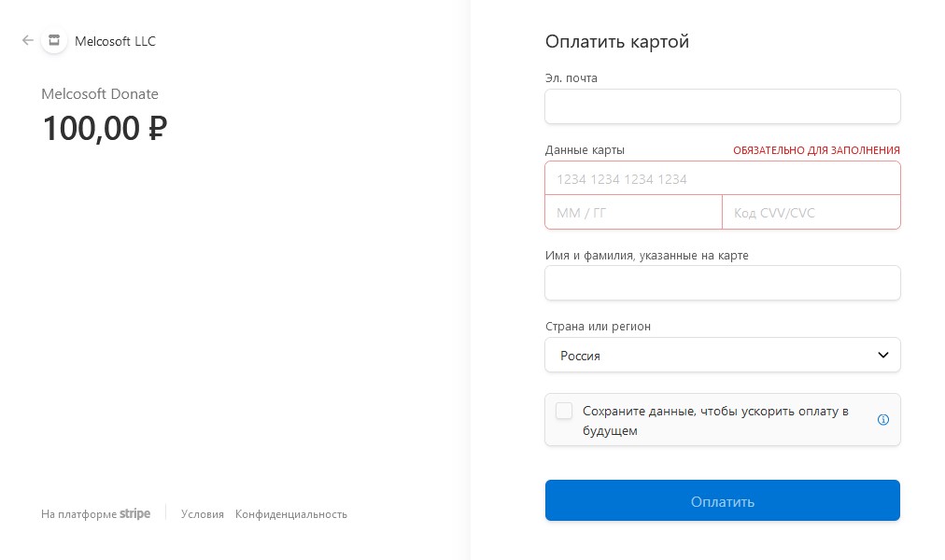Focus the Эл. почта email field
Viewport: 945px width, 560px height.
(x=723, y=106)
